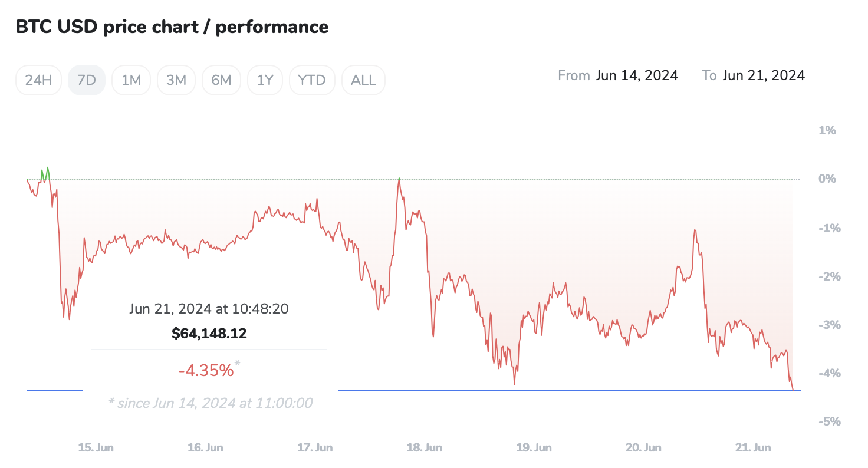868x468 pixels.
Task: Click the $64,148.12 tooltip price
Action: 209,334
